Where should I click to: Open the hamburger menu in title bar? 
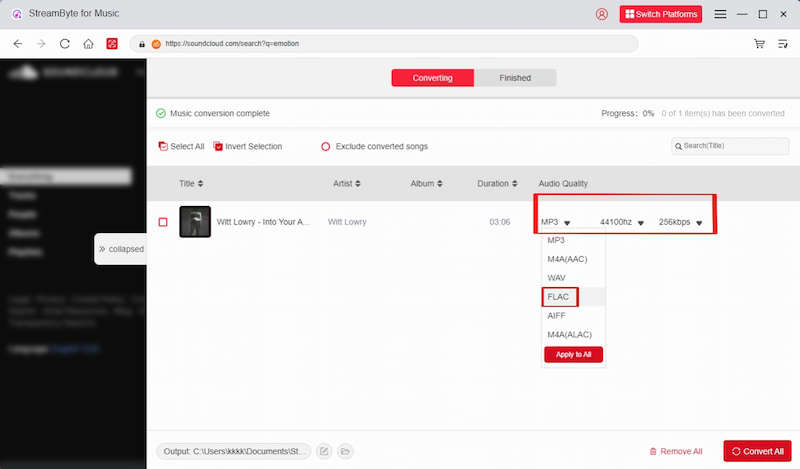point(720,14)
